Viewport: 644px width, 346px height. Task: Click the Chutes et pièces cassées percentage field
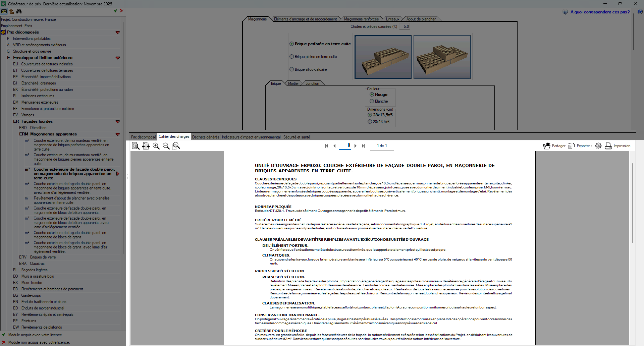point(405,26)
